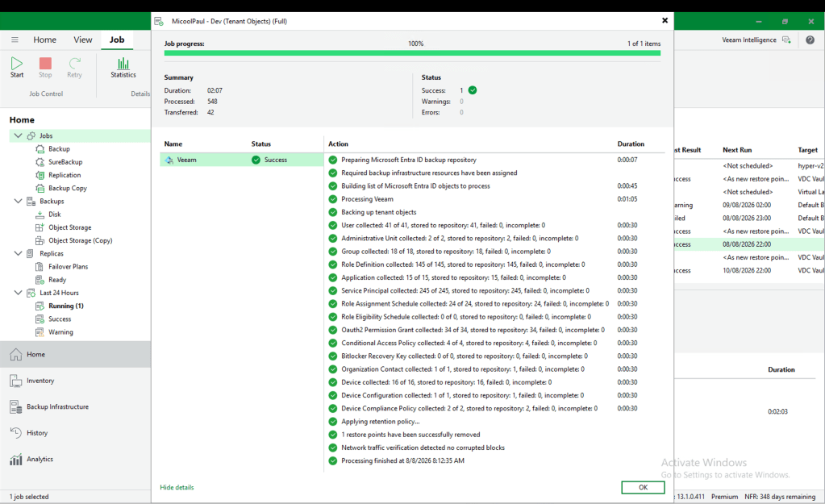Click the Hide details link
The image size is (825, 504).
click(x=177, y=487)
